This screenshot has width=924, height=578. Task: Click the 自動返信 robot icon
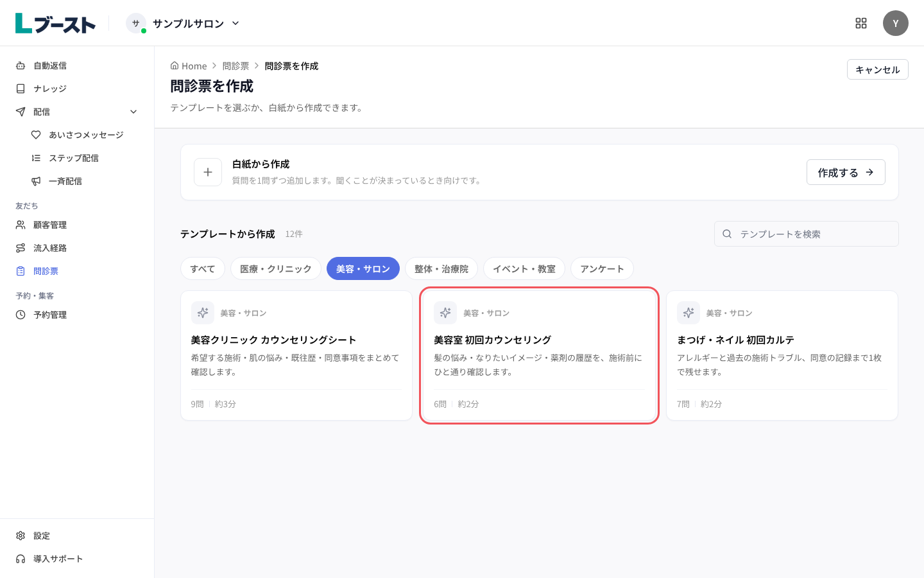click(x=21, y=66)
